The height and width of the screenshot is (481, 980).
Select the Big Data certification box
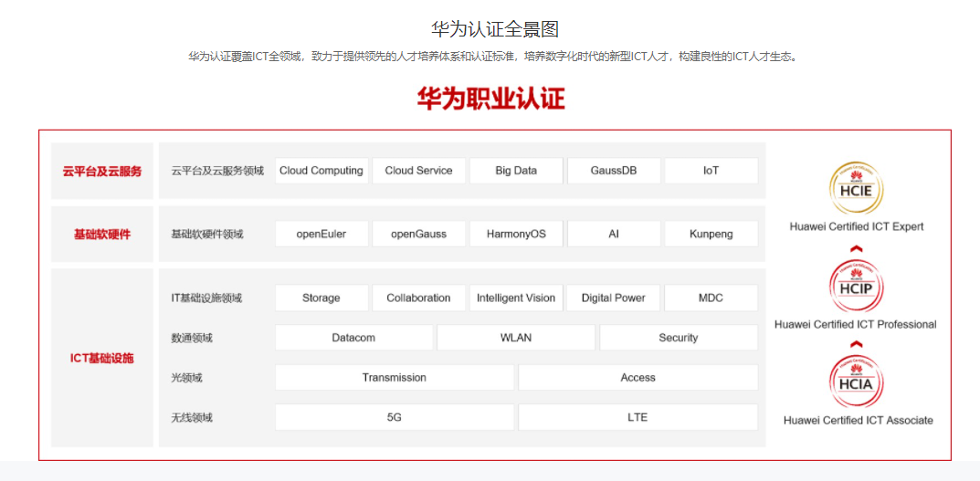516,171
